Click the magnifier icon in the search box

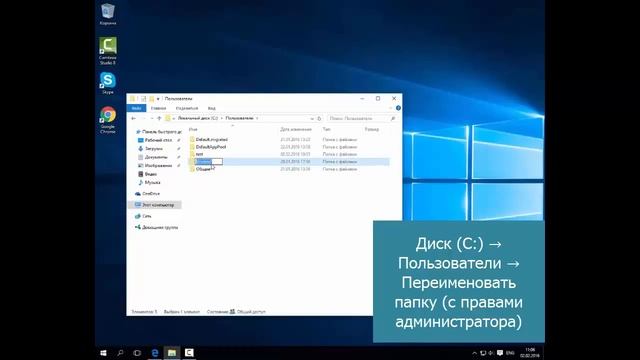393,118
